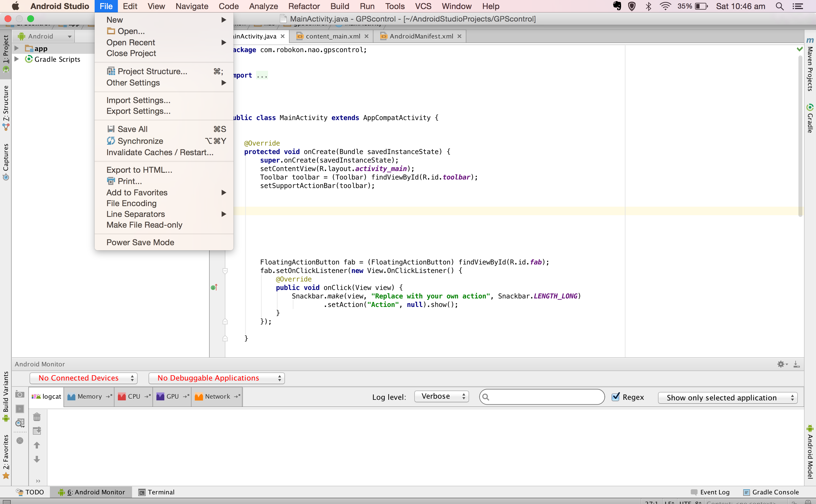The height and width of the screenshot is (504, 816).
Task: Open the Captures tool window
Action: [x=6, y=162]
